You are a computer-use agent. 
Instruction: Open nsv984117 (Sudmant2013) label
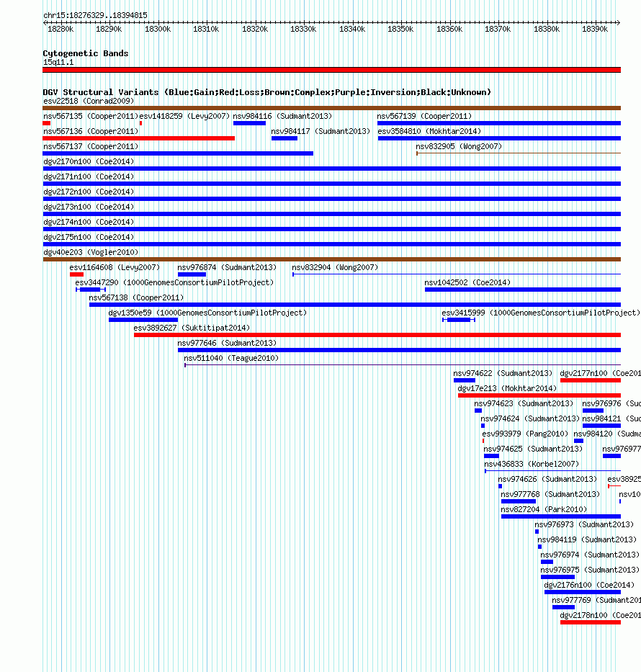[x=320, y=131]
